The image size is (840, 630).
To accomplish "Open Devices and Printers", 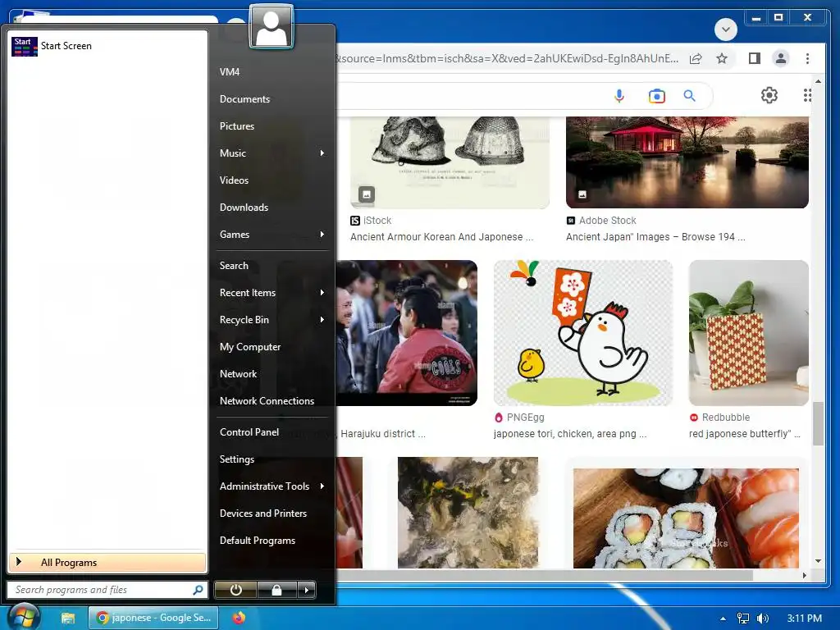I will point(263,514).
